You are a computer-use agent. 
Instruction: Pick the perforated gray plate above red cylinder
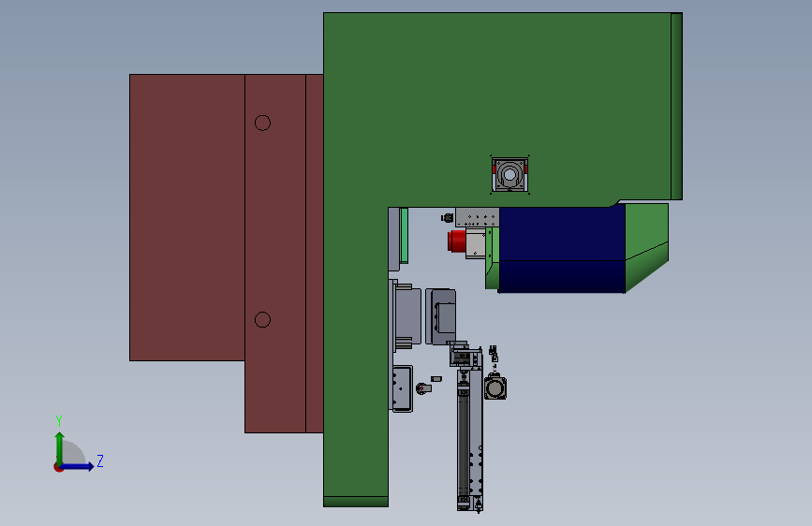pyautogui.click(x=477, y=217)
